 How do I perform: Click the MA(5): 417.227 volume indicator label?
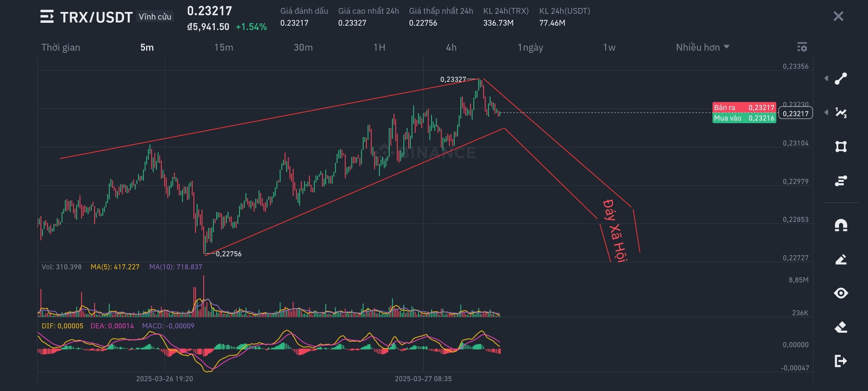[115, 267]
